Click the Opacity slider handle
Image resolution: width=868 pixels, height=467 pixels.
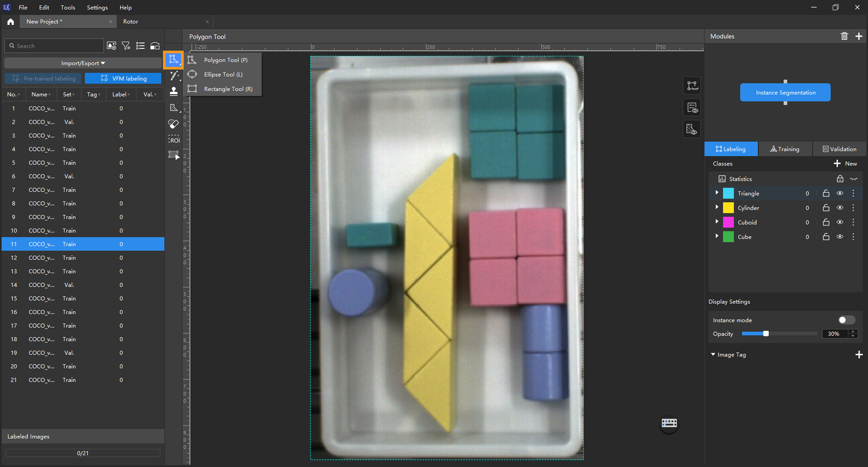click(766, 334)
